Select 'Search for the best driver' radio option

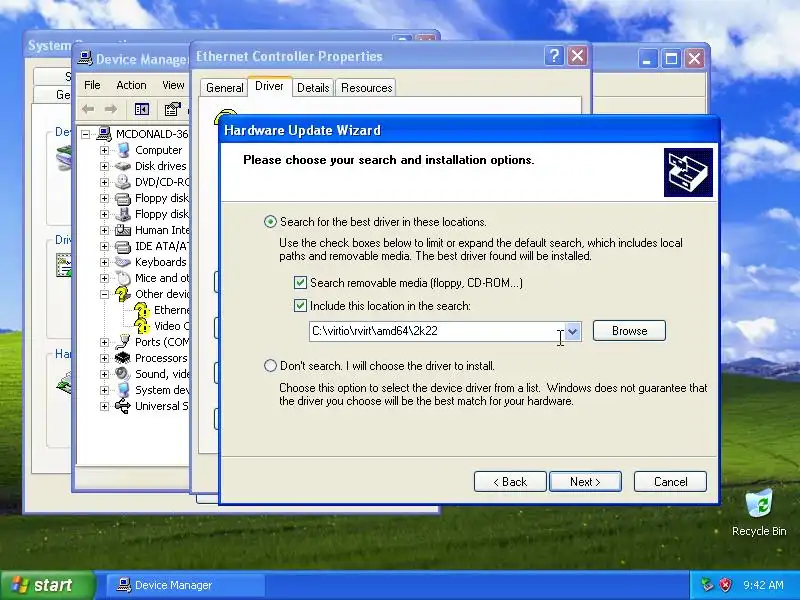coord(270,222)
